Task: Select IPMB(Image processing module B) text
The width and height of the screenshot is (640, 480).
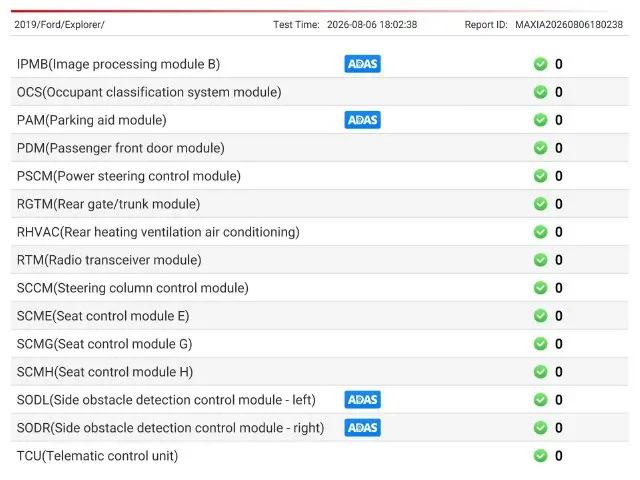Action: click(x=118, y=64)
